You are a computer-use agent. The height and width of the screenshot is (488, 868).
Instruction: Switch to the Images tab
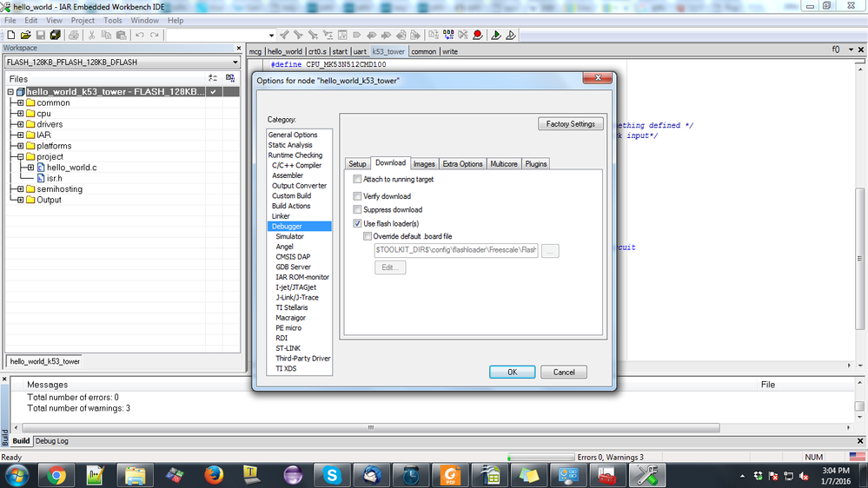(424, 164)
